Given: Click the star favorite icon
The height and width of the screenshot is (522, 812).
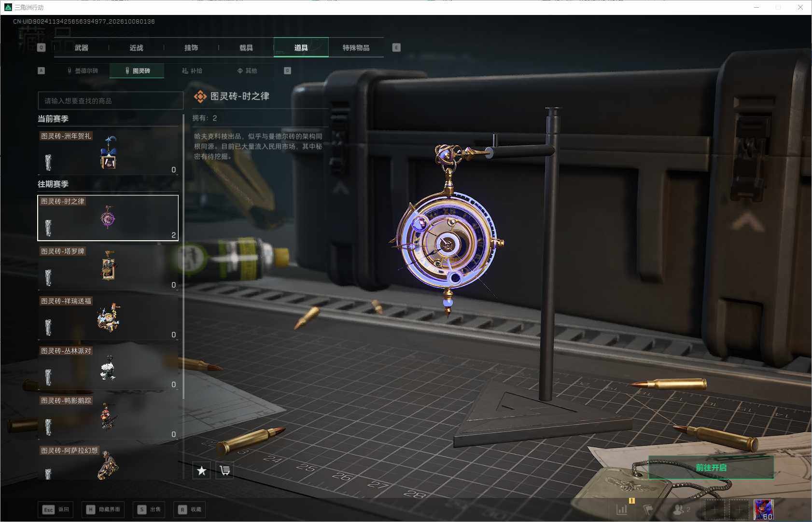Looking at the screenshot, I should [201, 470].
